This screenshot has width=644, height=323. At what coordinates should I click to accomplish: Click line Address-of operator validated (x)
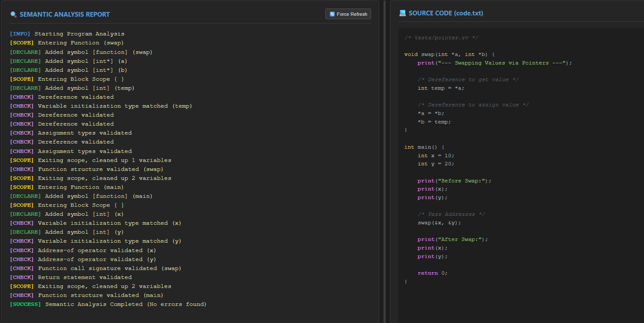tap(83, 250)
